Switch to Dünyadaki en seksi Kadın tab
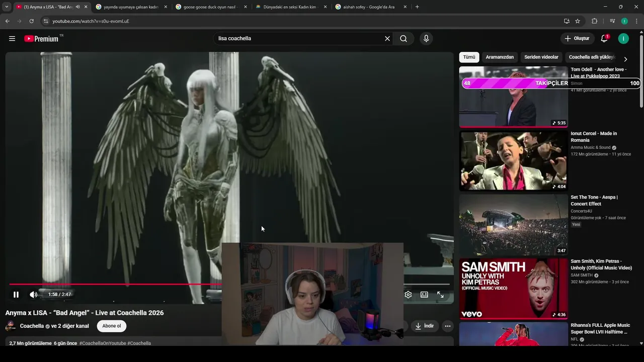 pos(291,7)
